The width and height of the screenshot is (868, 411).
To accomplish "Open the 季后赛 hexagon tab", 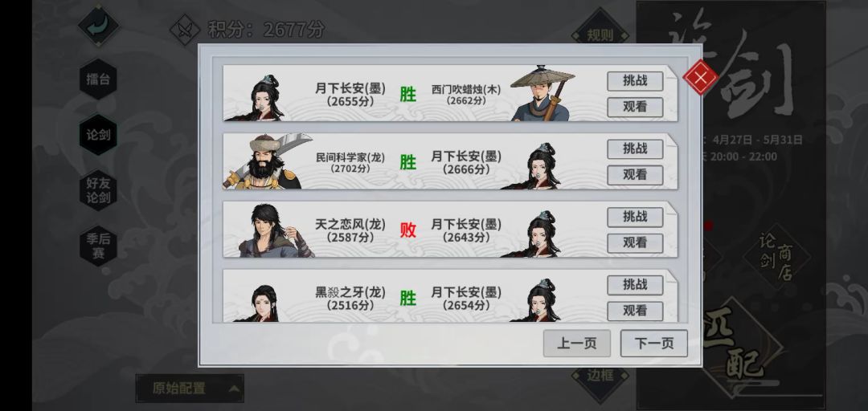I will coord(98,246).
